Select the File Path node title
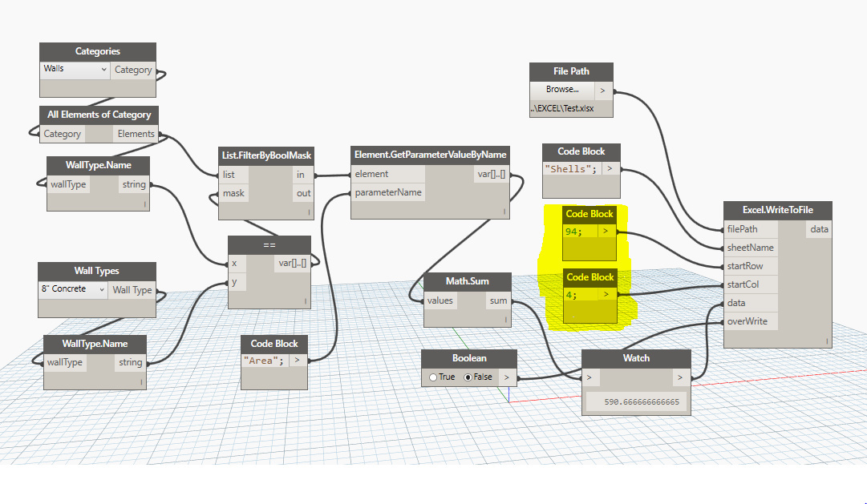Screen dimensions: 867x504 pos(571,71)
